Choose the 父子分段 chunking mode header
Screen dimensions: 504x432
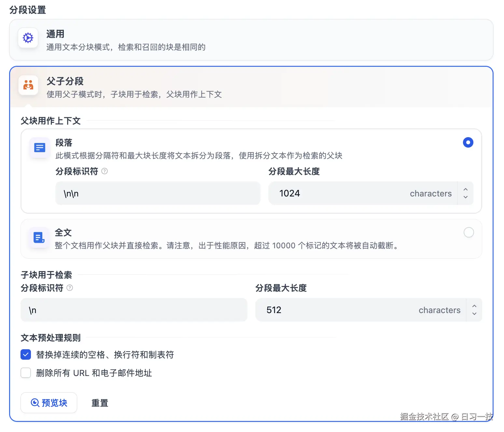251,87
